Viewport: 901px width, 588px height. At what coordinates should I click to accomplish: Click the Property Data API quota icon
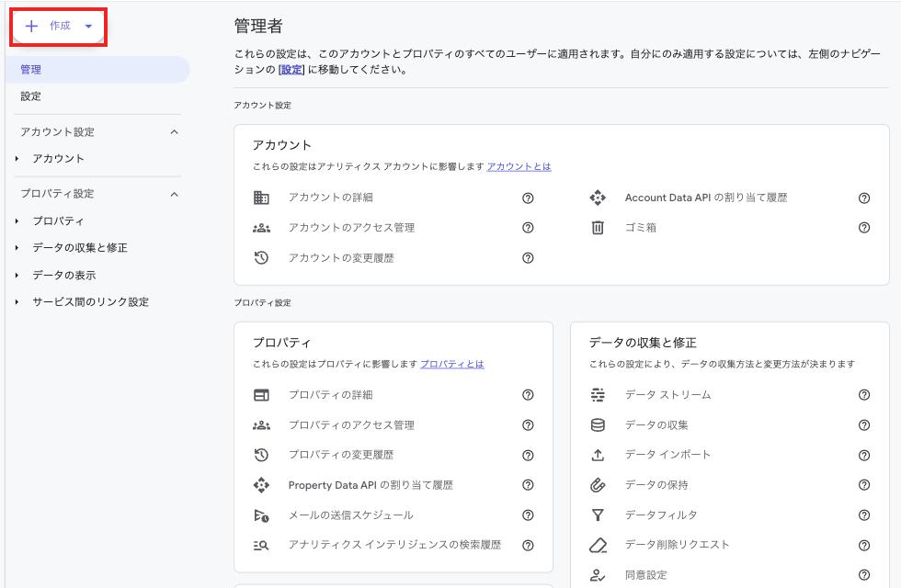coord(261,485)
